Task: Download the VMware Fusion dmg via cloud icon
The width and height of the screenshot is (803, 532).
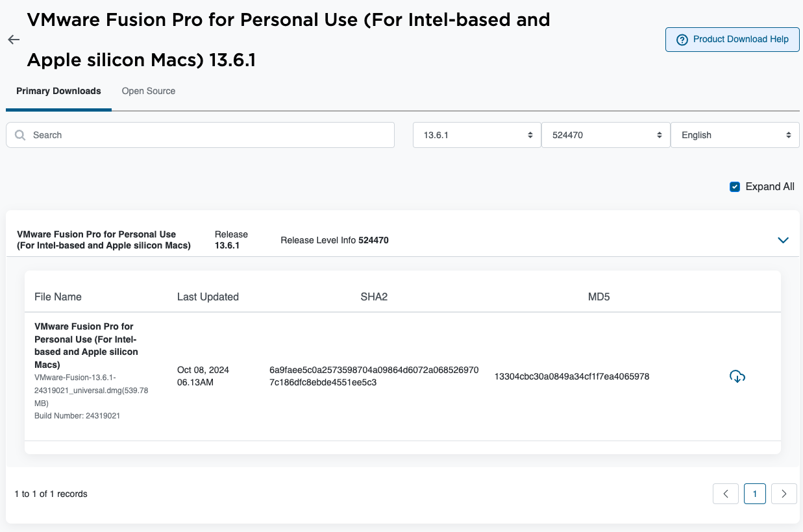Action: [737, 376]
